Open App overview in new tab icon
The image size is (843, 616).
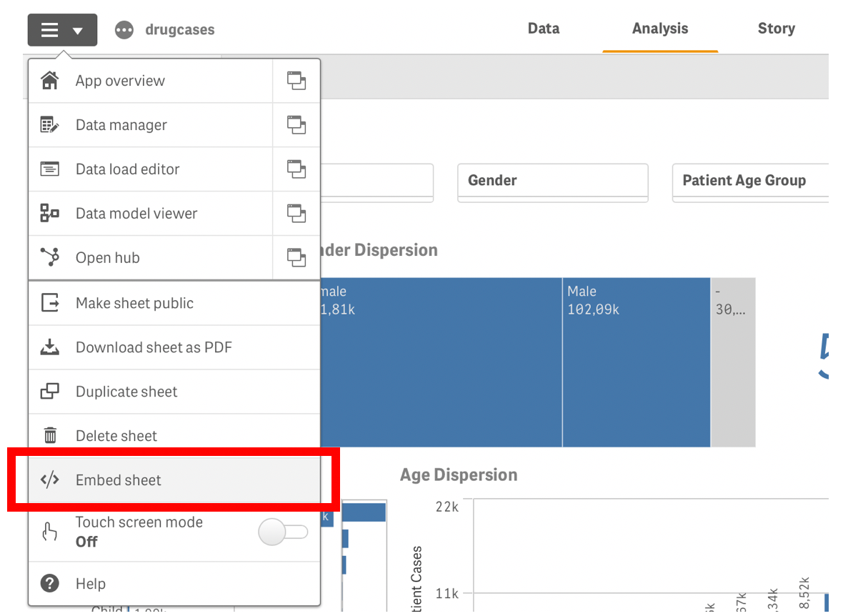click(296, 81)
